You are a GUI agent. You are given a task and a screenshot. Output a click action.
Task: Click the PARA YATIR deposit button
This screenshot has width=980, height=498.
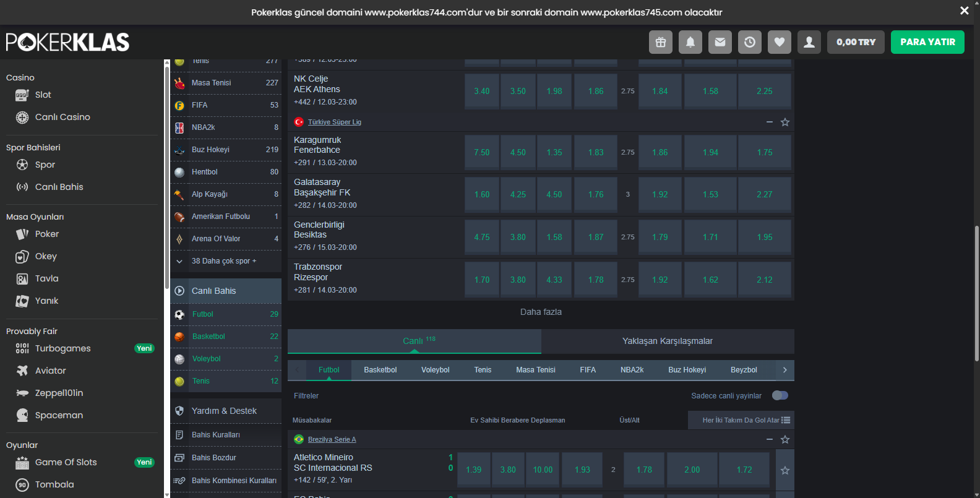pos(927,42)
